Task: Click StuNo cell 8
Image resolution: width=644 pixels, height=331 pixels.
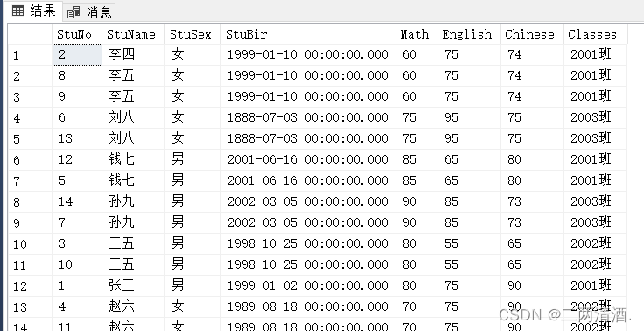Action: (x=77, y=75)
